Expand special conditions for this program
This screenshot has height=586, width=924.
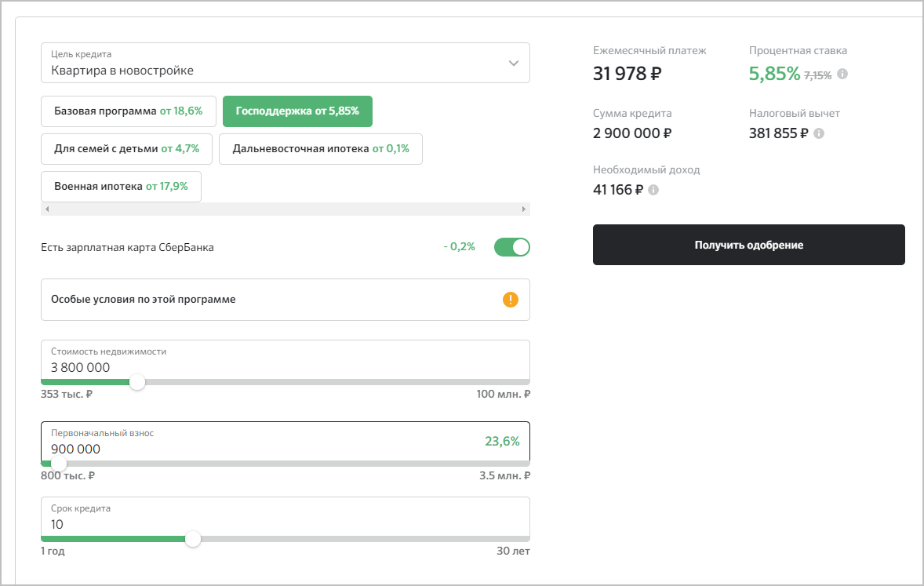coord(286,300)
